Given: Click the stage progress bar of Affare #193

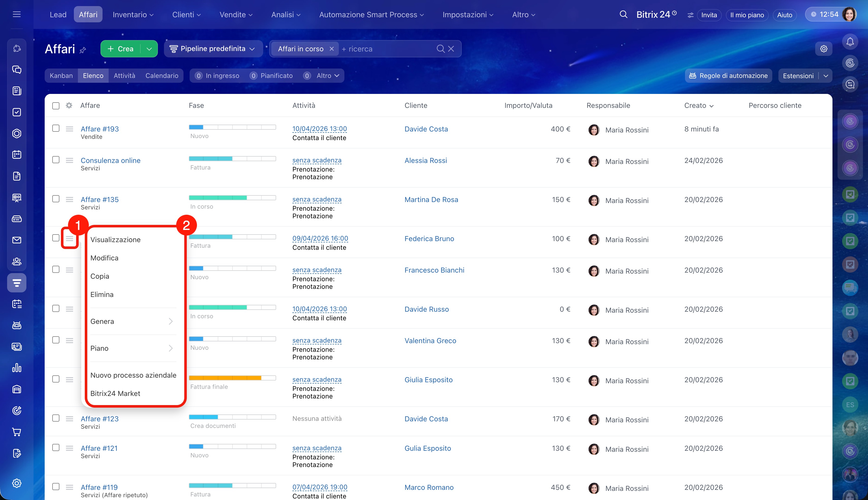Looking at the screenshot, I should point(232,127).
